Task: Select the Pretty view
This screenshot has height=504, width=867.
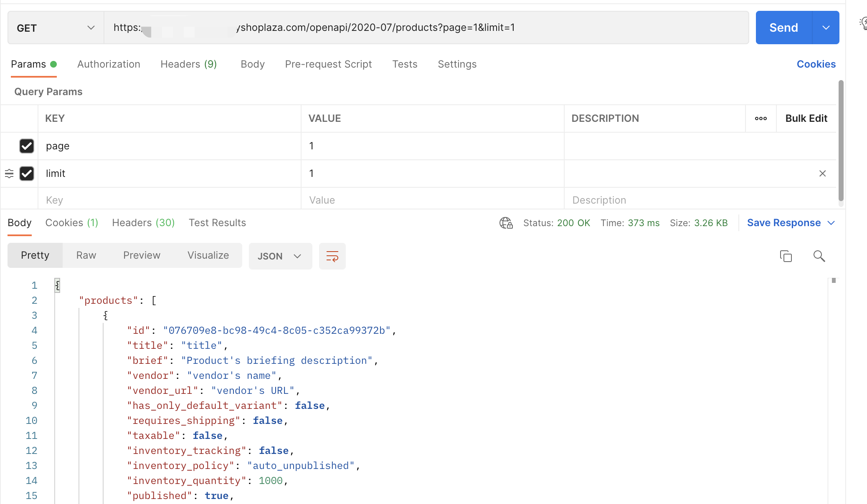Action: (x=35, y=255)
